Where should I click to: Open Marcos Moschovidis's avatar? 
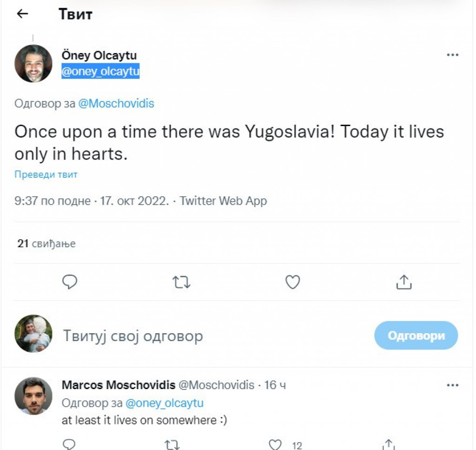point(33,396)
